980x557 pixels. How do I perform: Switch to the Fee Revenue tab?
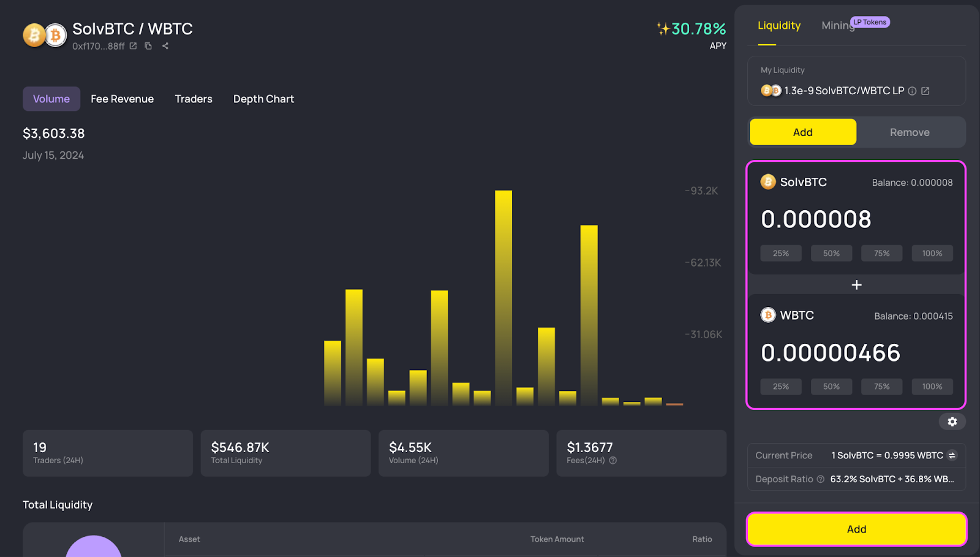(x=123, y=99)
